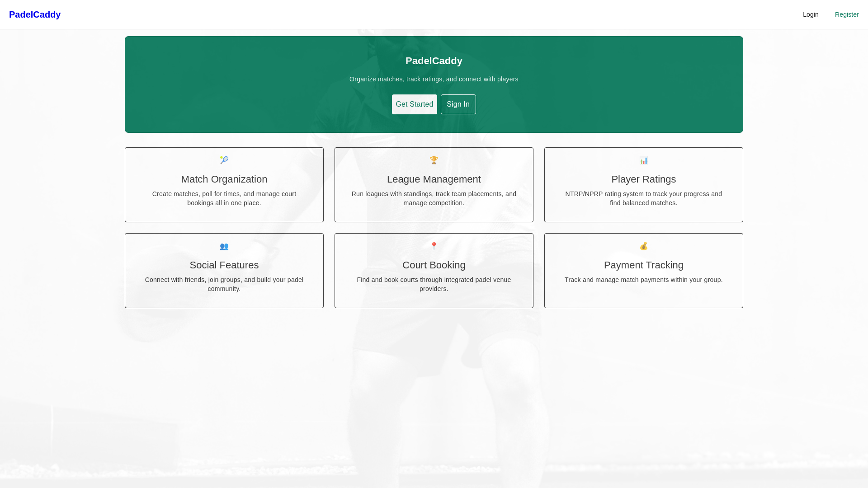Click the Sign In button
The image size is (868, 488).
(458, 104)
